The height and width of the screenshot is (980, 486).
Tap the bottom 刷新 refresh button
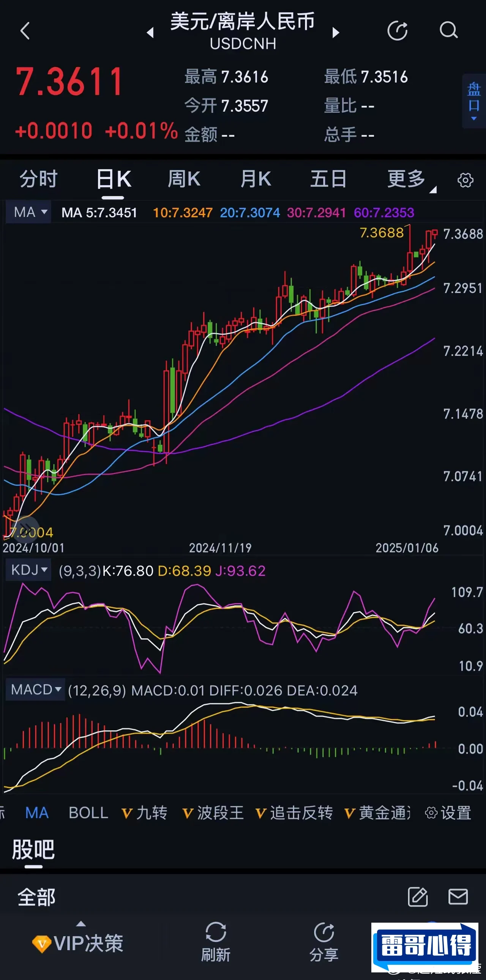pyautogui.click(x=216, y=942)
